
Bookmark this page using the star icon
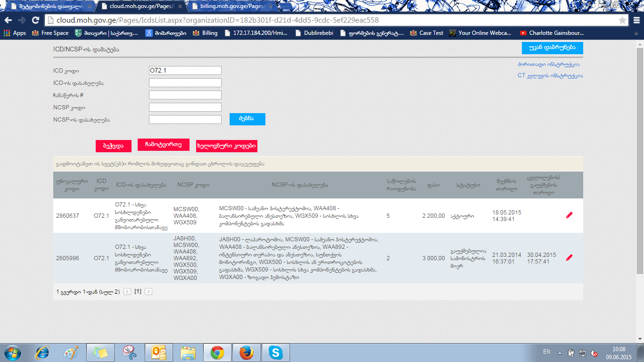pos(622,20)
